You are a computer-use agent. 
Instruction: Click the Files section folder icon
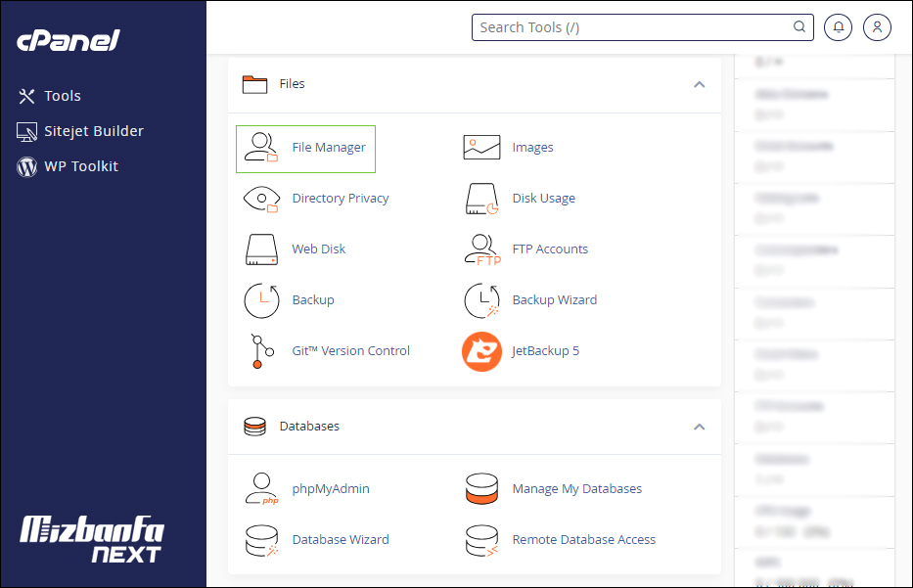(x=254, y=84)
